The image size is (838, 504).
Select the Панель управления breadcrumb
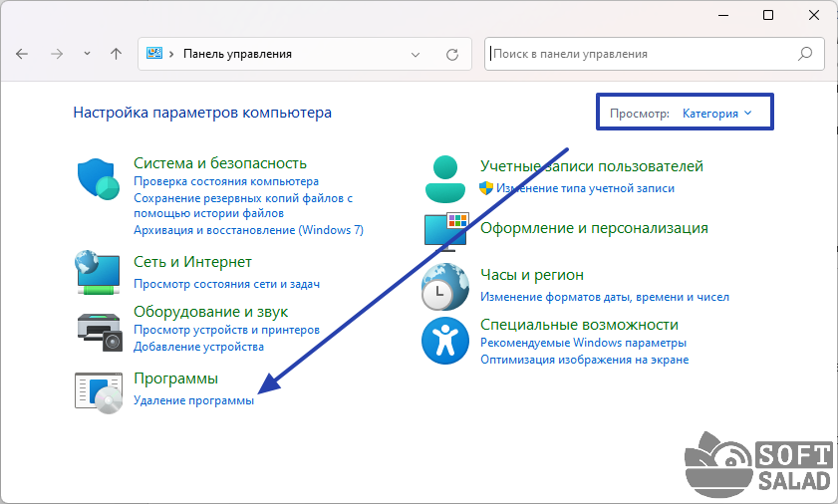click(237, 54)
